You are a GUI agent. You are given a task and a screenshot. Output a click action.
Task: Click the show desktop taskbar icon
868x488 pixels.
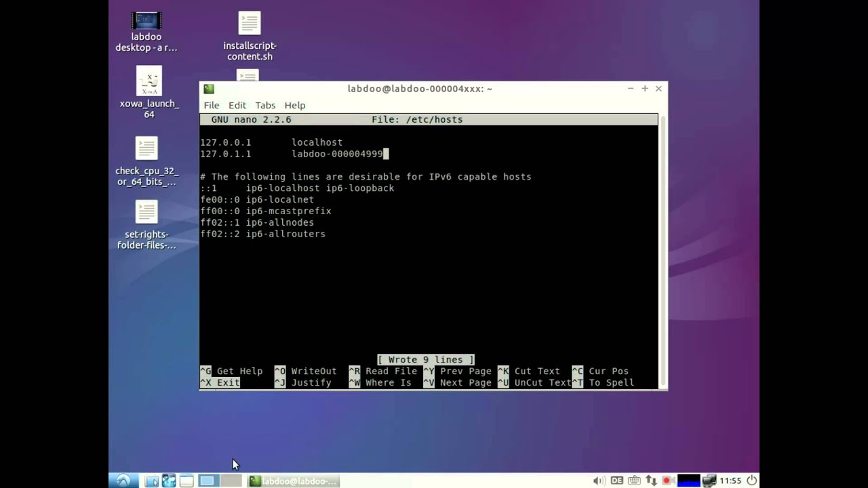point(186,481)
